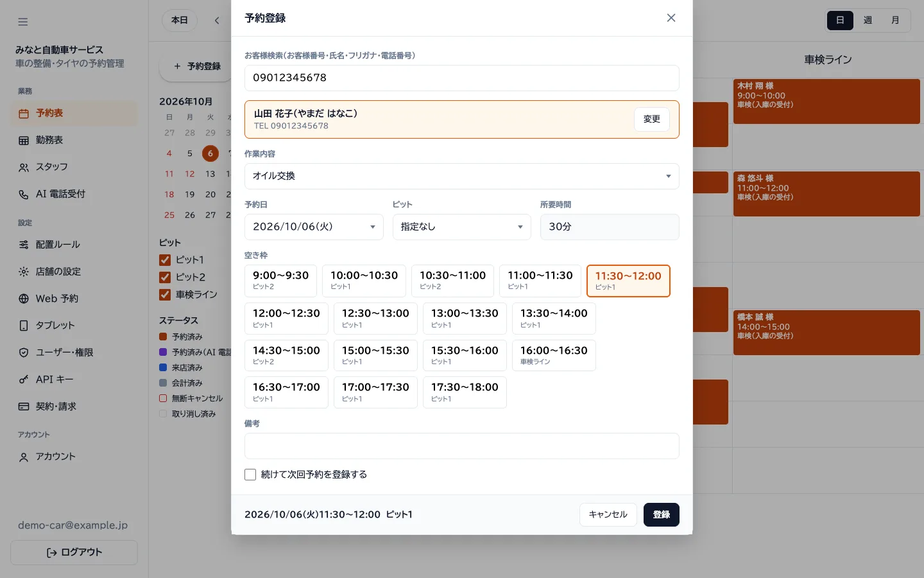The image size is (924, 578).
Task: Click the Web 予約 globe icon
Action: click(24, 299)
